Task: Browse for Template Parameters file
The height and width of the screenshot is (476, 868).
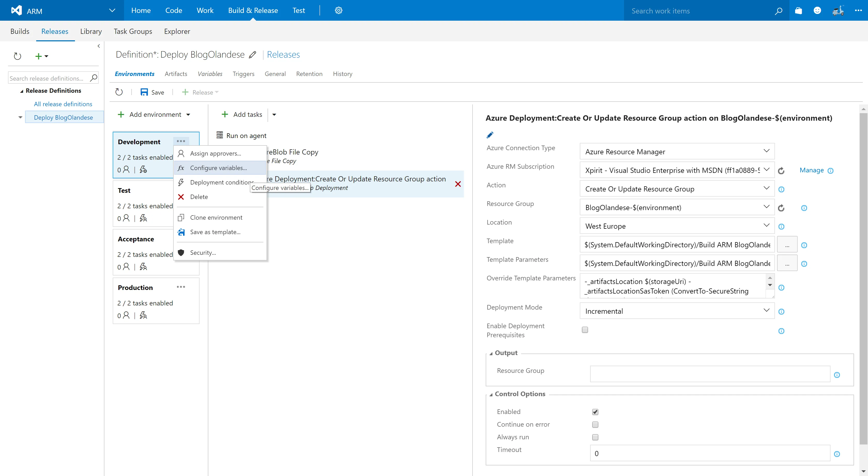Action: (x=787, y=263)
